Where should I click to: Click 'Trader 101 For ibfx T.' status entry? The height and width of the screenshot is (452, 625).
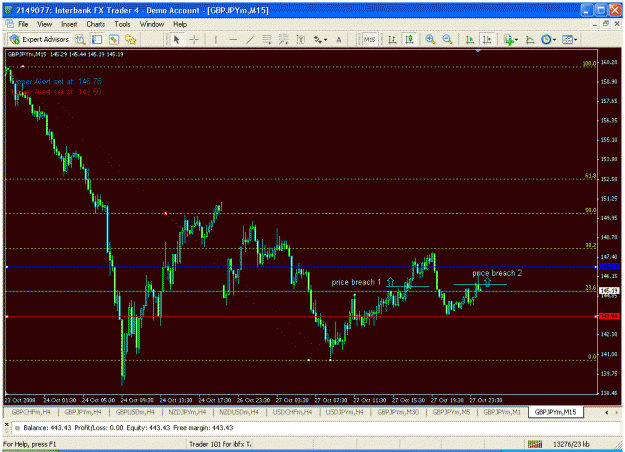coord(220,444)
